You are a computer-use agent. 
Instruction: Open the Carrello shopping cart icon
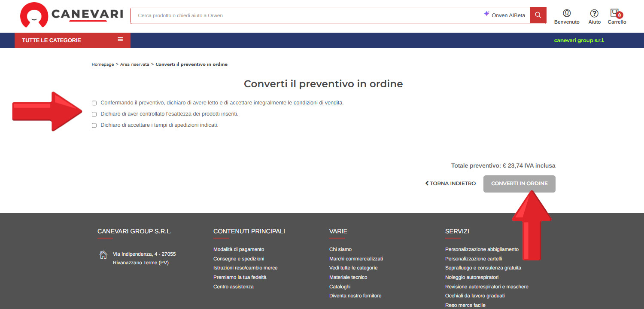point(616,13)
